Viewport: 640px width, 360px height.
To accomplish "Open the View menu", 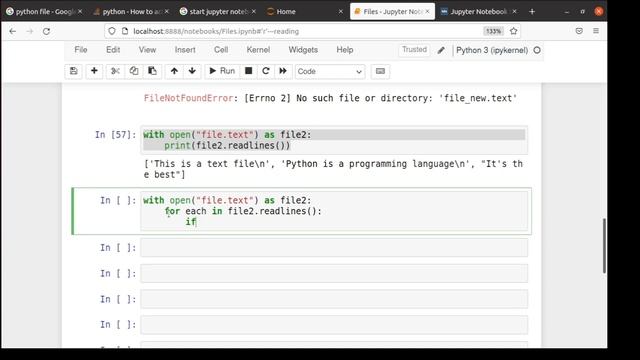I will tap(147, 50).
